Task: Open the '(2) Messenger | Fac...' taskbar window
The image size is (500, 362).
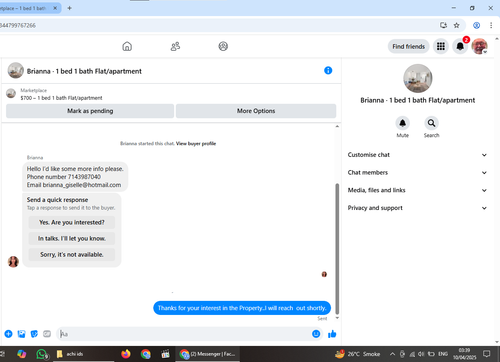Action: (207, 354)
